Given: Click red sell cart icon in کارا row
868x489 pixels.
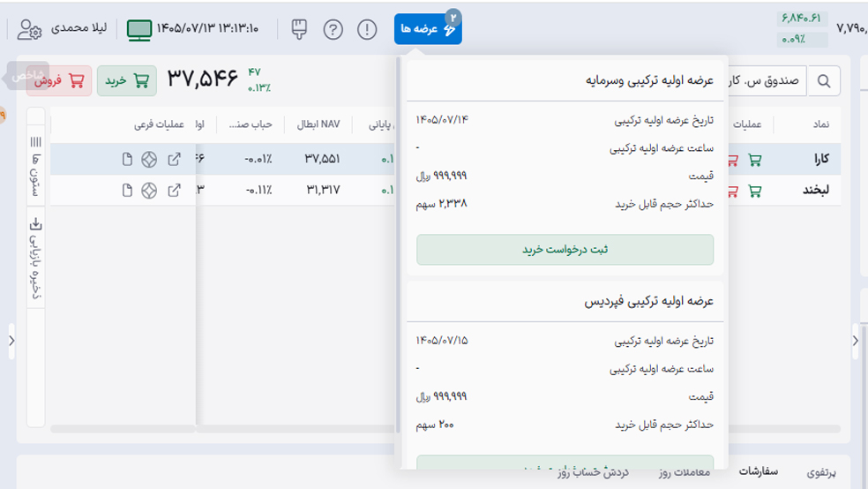Looking at the screenshot, I should coord(733,160).
